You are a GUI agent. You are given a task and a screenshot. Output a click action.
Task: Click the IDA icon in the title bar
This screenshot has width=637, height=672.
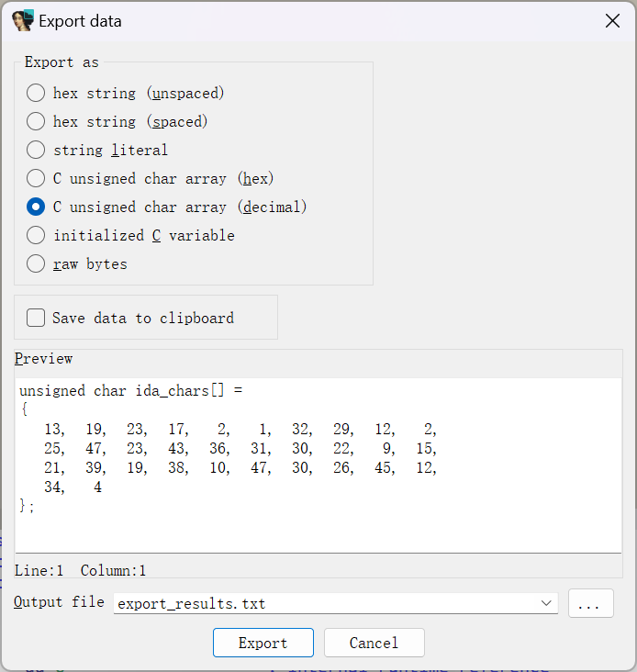coord(23,21)
